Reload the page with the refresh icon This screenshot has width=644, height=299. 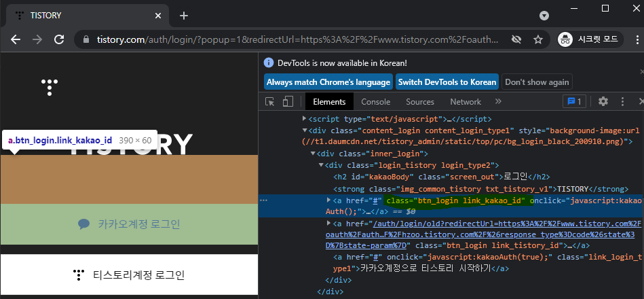pyautogui.click(x=59, y=39)
